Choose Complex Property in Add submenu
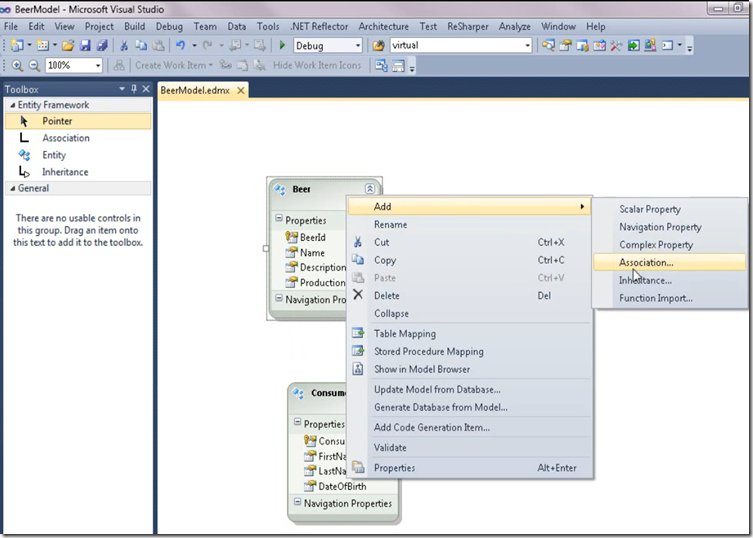 (669, 245)
